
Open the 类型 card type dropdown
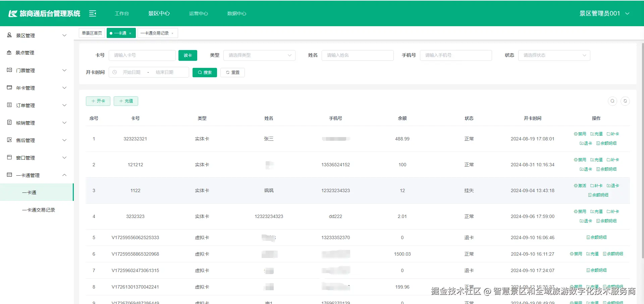[259, 55]
